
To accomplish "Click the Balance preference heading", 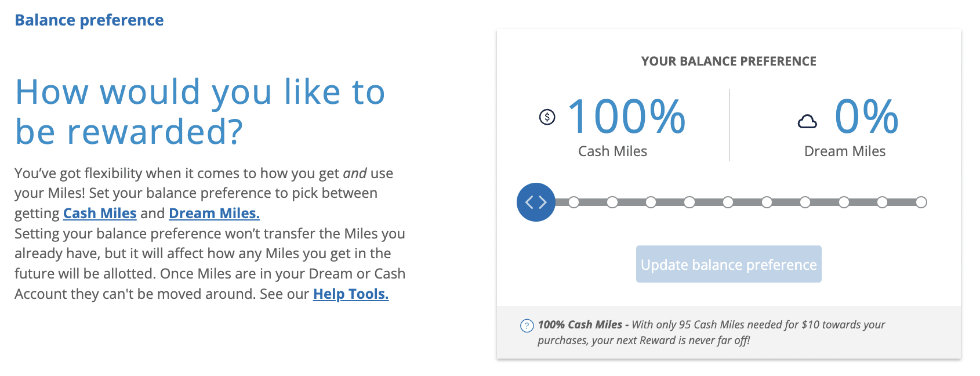I will click(89, 20).
